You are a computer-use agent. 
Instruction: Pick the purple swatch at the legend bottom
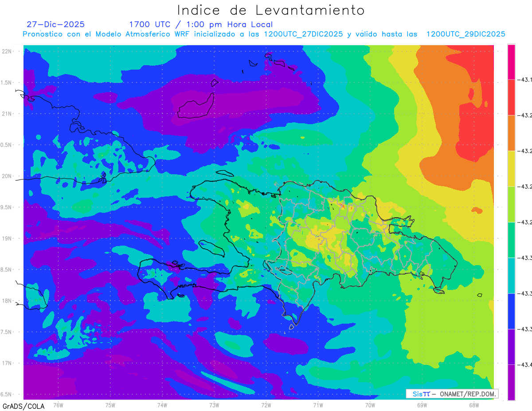[x=511, y=382]
